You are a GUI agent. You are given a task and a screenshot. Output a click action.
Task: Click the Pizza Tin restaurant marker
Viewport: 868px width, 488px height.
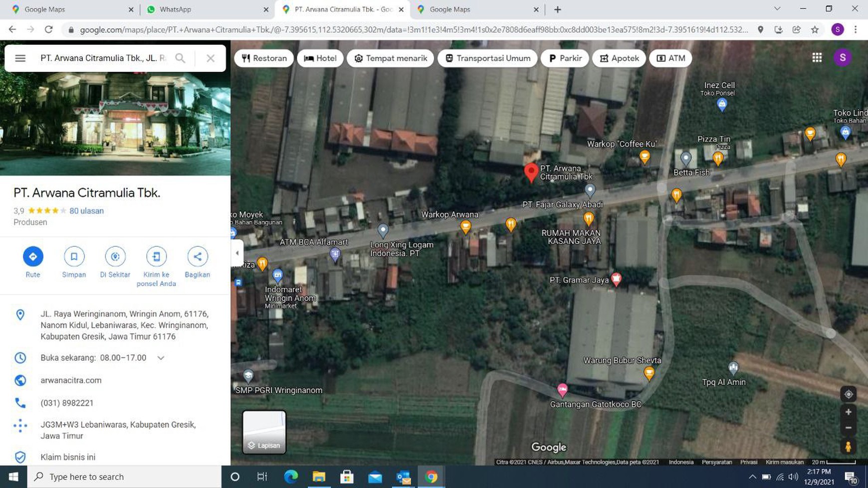[x=718, y=159]
